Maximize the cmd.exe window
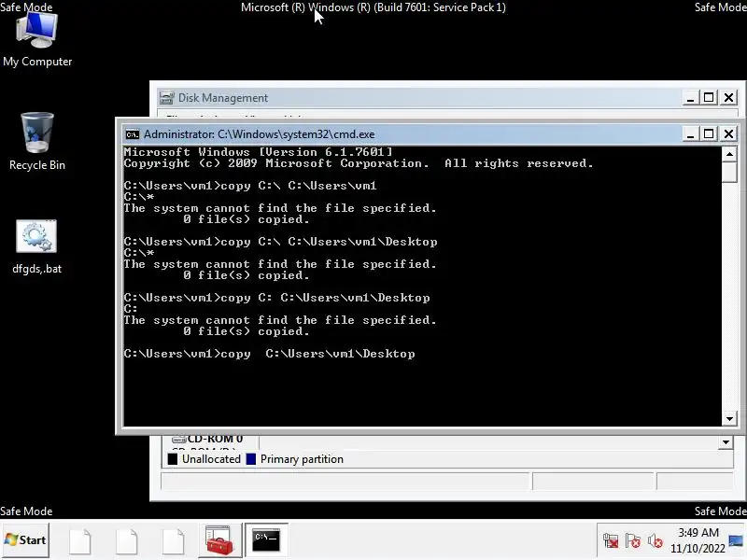This screenshot has height=560, width=747. pyautogui.click(x=709, y=134)
